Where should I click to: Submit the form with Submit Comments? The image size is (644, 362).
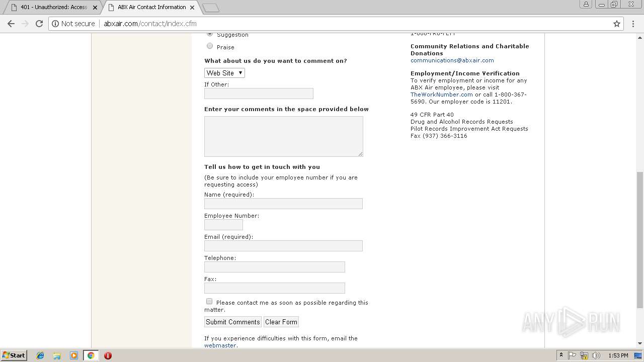pyautogui.click(x=233, y=322)
